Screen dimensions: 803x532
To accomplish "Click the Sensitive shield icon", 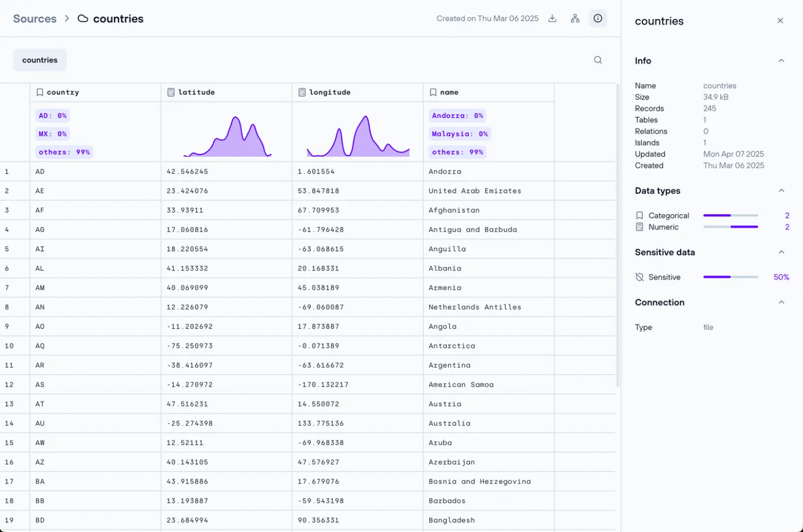I will [x=640, y=277].
